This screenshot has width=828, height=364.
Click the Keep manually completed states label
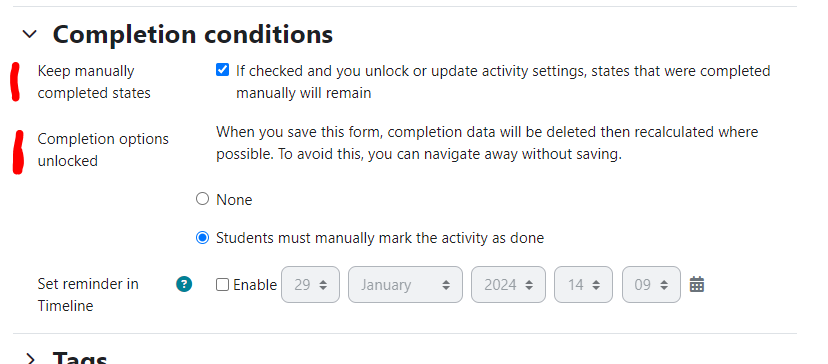tap(94, 82)
